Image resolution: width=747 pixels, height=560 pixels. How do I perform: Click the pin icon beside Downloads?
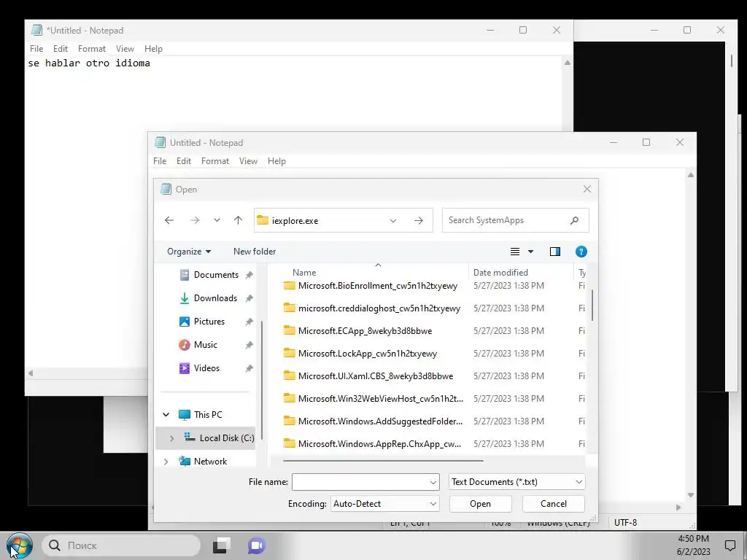coord(249,298)
